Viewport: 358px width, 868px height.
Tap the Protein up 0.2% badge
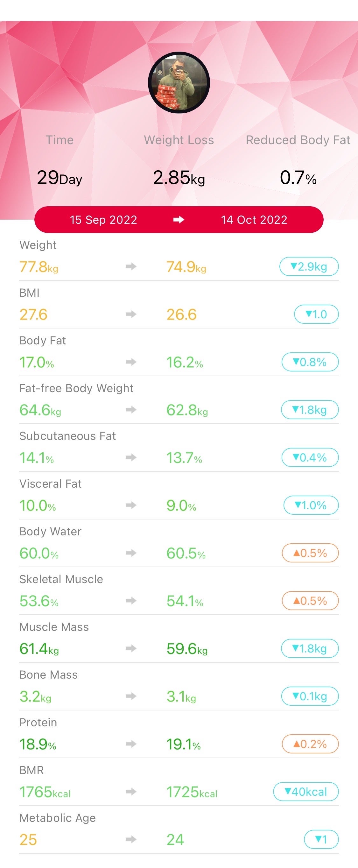310,744
